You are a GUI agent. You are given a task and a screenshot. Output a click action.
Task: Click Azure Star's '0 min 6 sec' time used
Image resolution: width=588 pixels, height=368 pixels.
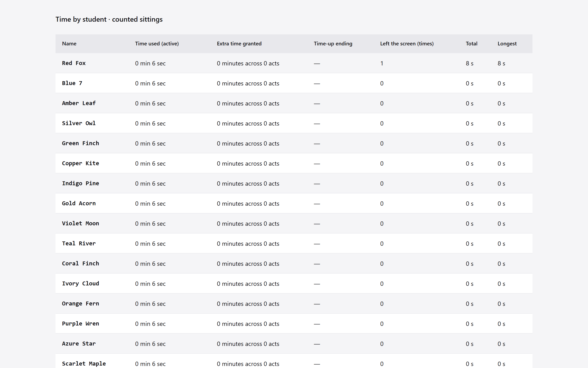coord(150,344)
